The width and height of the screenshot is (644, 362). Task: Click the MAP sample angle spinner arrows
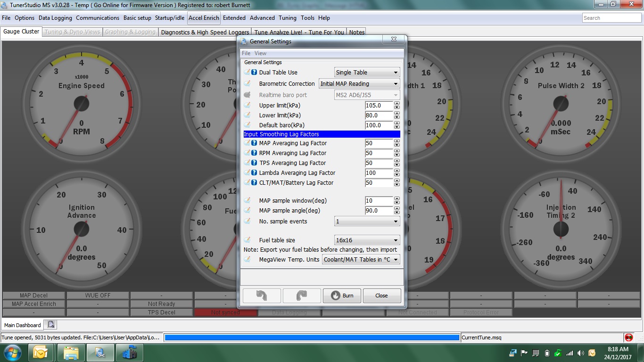click(x=397, y=210)
